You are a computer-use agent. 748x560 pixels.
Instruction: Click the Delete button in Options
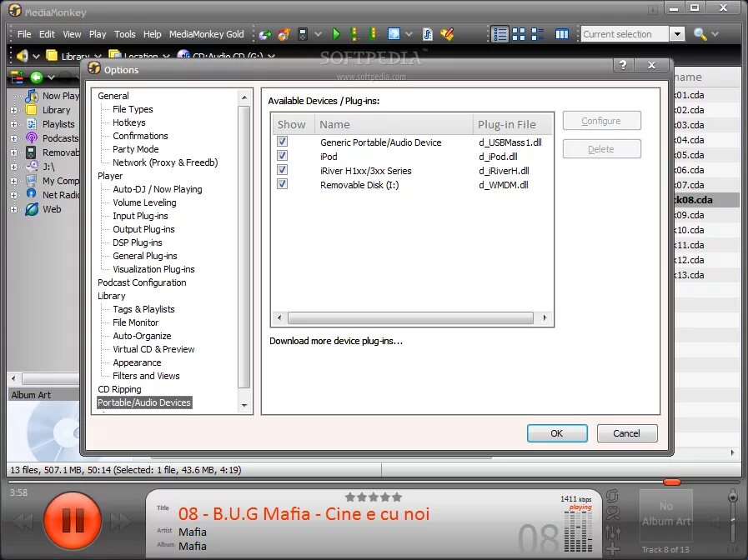point(601,149)
